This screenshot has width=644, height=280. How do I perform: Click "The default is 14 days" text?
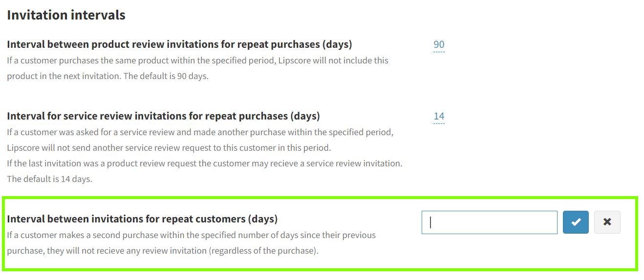click(49, 179)
